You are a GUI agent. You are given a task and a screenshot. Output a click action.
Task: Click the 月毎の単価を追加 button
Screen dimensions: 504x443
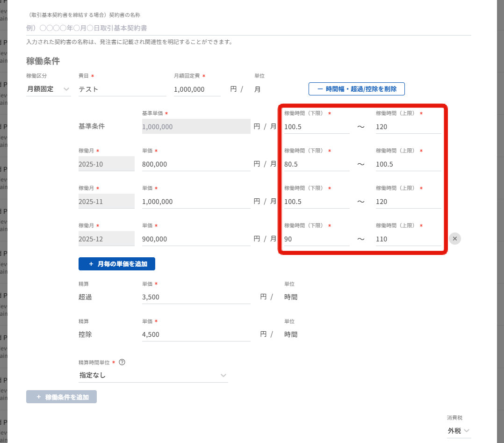117,264
